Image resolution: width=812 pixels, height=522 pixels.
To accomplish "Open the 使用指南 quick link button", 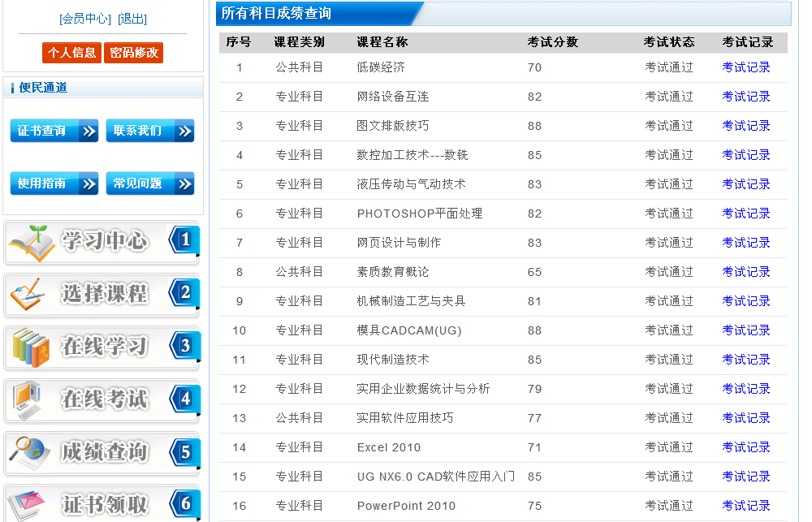I will tap(54, 183).
